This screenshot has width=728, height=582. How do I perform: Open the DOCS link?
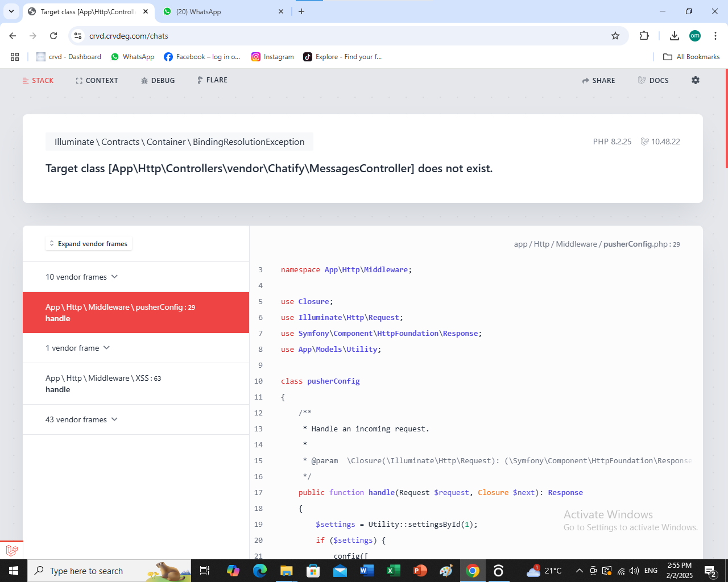click(653, 81)
